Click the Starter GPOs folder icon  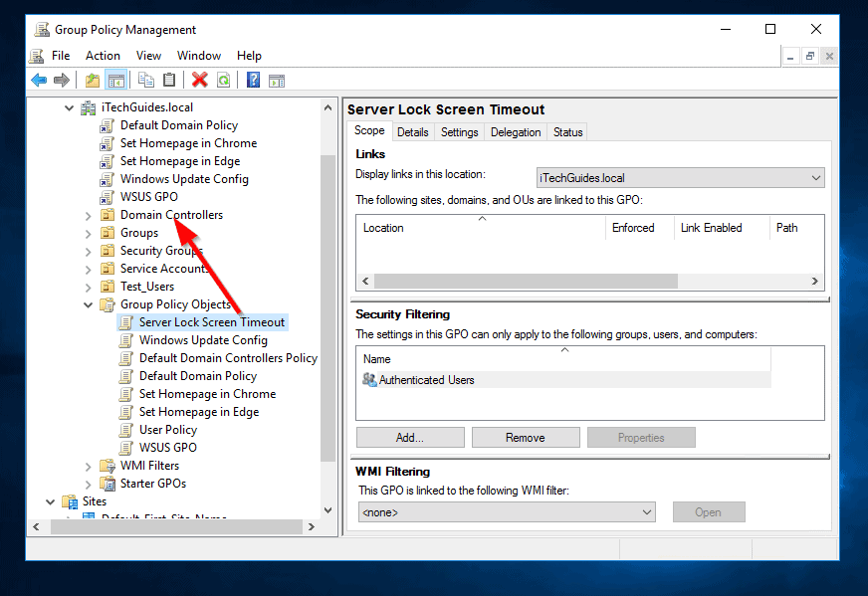coord(108,484)
